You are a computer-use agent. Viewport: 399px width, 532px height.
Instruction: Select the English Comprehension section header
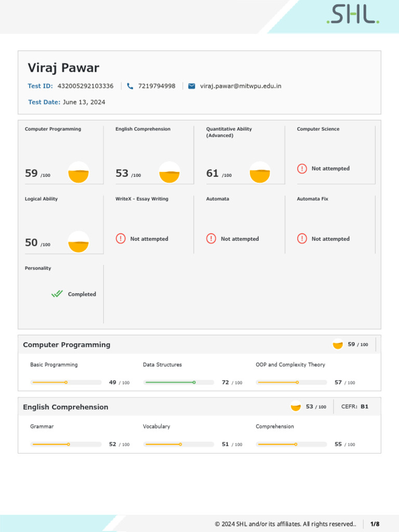65,407
